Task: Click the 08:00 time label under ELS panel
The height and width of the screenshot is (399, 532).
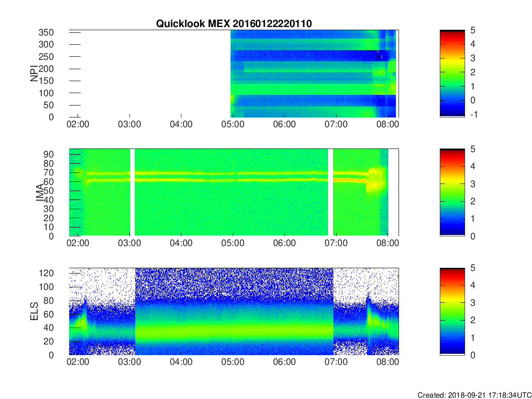Action: pos(388,362)
